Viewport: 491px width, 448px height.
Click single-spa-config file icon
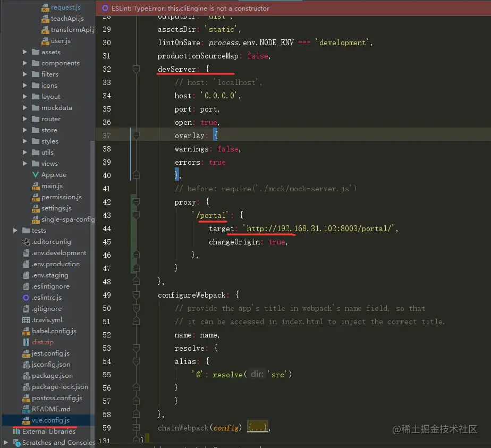coord(36,219)
